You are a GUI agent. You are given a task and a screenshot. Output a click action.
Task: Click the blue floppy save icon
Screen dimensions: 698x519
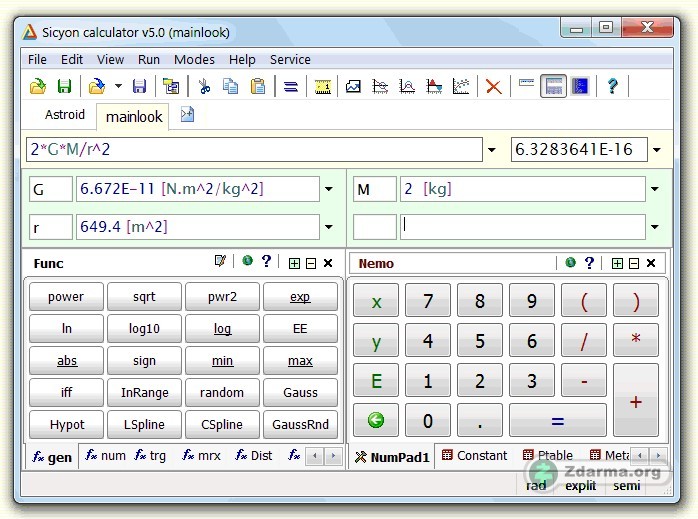pos(139,86)
